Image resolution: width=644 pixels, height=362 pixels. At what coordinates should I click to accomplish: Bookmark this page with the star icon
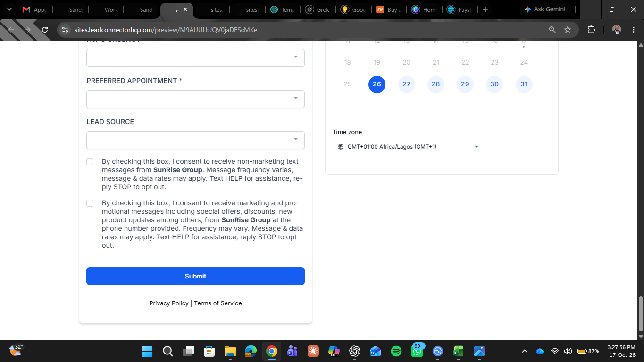[x=568, y=30]
